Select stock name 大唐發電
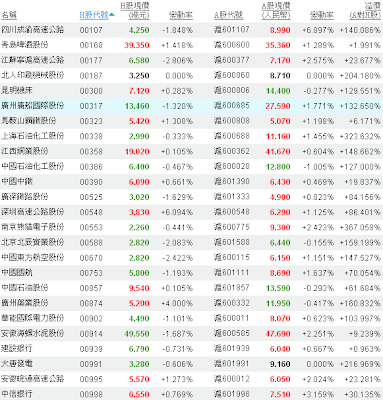The width and height of the screenshot is (383, 400). 17,363
